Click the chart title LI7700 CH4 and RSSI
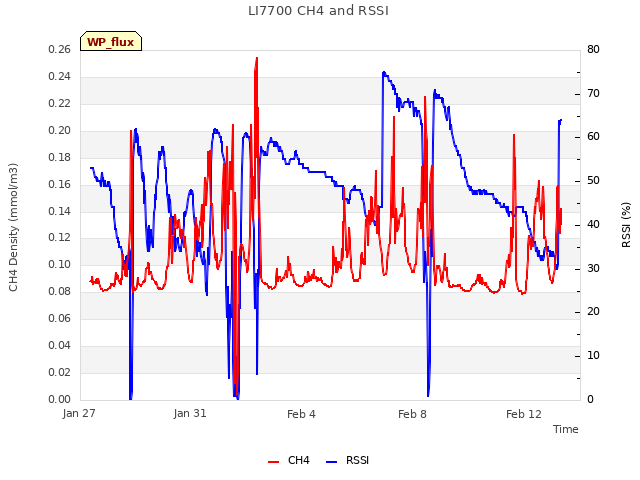Screen dimensions: 640x480 tap(318, 11)
